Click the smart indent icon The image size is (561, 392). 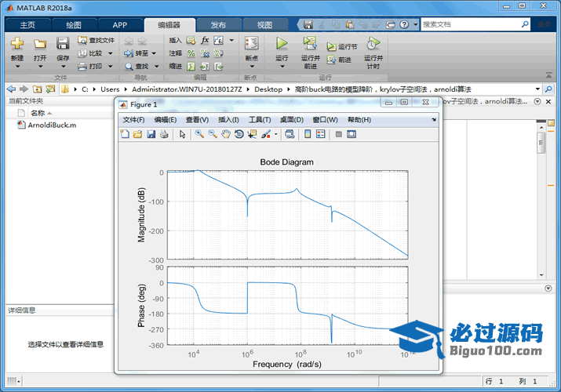click(191, 67)
